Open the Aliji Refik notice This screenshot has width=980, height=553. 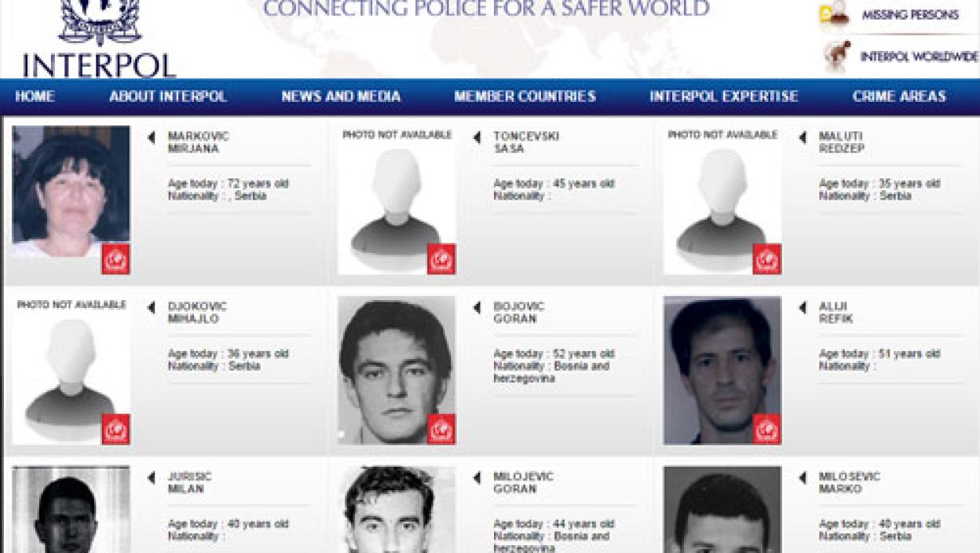[x=836, y=313]
